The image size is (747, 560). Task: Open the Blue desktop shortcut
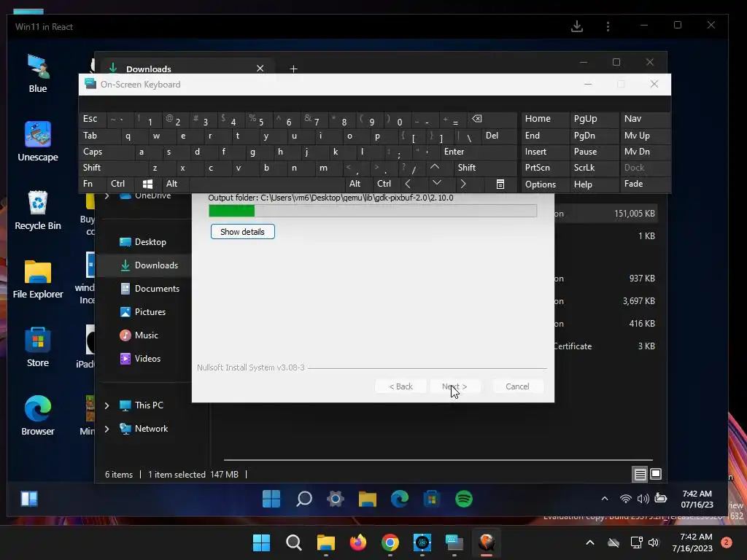[x=38, y=73]
